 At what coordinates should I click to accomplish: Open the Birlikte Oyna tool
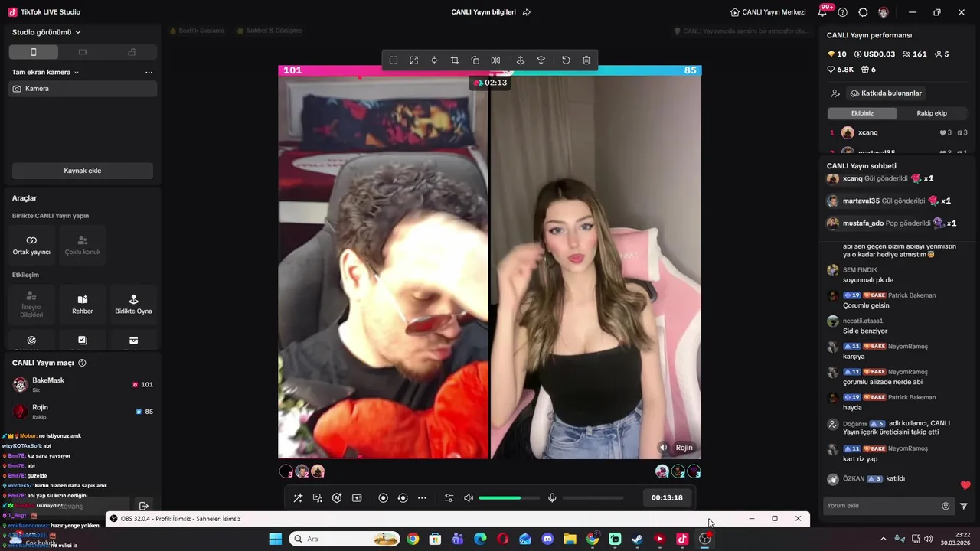point(133,304)
